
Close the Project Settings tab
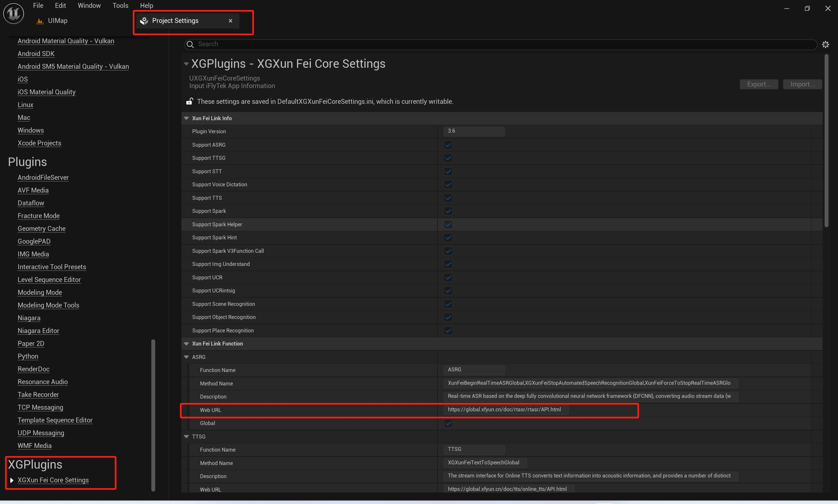click(x=231, y=21)
